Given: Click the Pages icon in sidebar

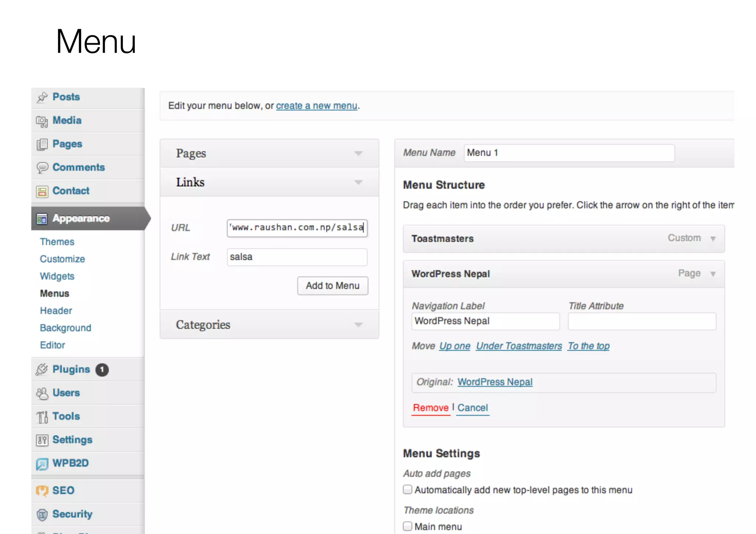Looking at the screenshot, I should pyautogui.click(x=42, y=144).
